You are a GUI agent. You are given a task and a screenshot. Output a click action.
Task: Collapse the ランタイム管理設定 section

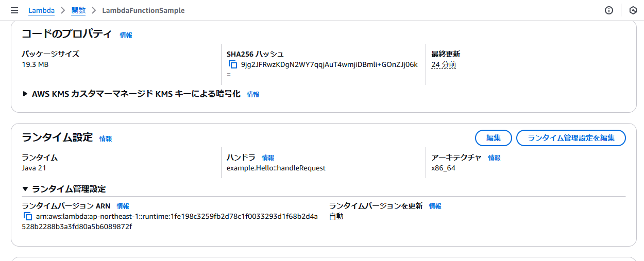coord(64,189)
